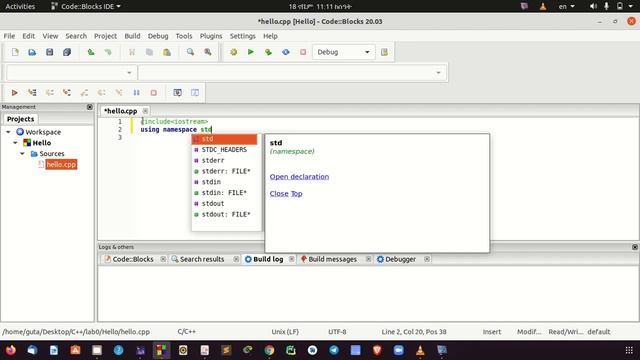The height and width of the screenshot is (360, 640).
Task: Open the Debug menu
Action: (x=158, y=36)
